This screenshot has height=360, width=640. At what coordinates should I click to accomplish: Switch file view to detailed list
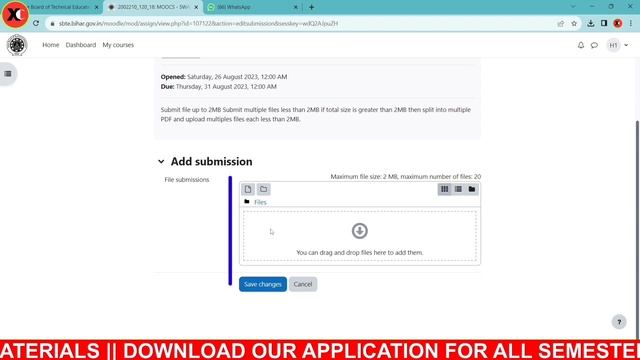pos(458,189)
